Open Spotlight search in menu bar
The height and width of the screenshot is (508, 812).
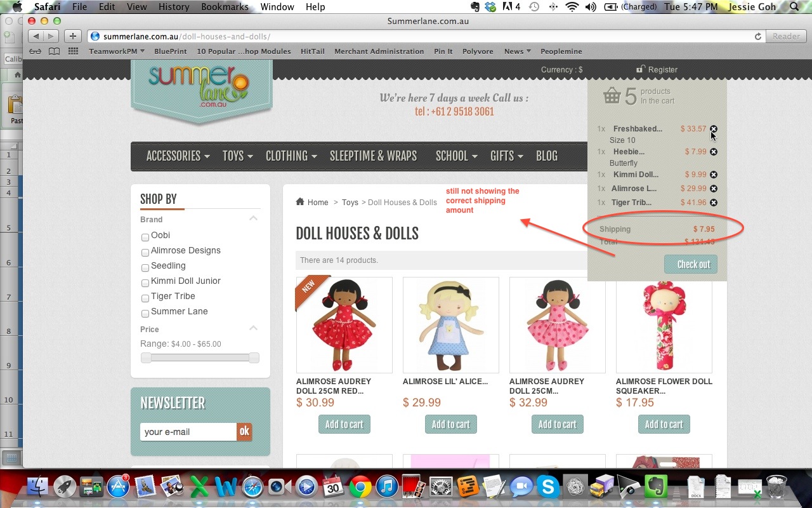click(x=794, y=7)
